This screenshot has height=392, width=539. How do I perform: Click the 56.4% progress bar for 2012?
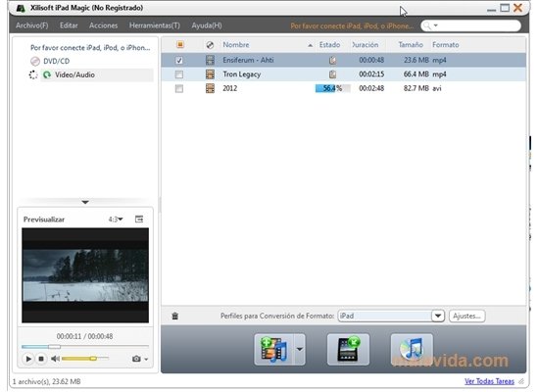[333, 88]
